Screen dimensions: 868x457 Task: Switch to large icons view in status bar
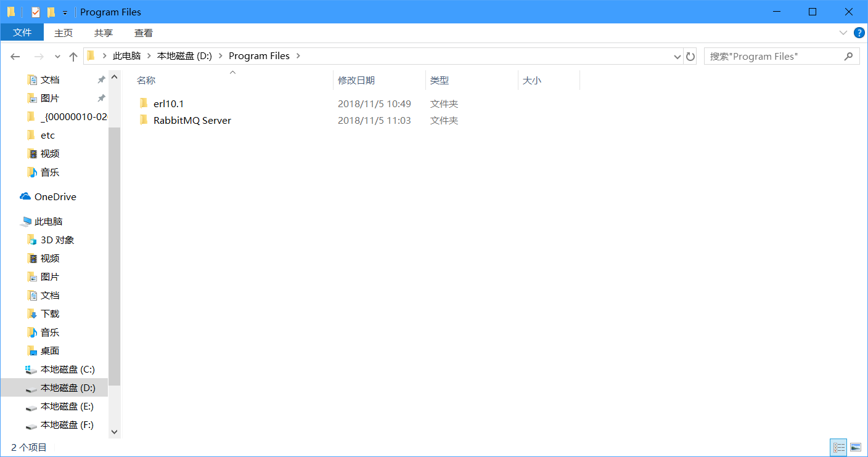click(x=856, y=448)
